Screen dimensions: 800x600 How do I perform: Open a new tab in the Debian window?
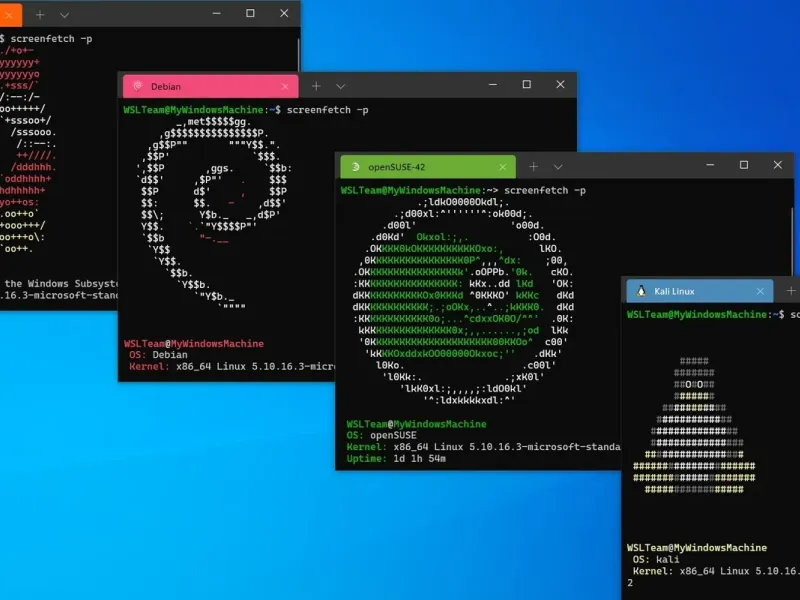[x=316, y=86]
